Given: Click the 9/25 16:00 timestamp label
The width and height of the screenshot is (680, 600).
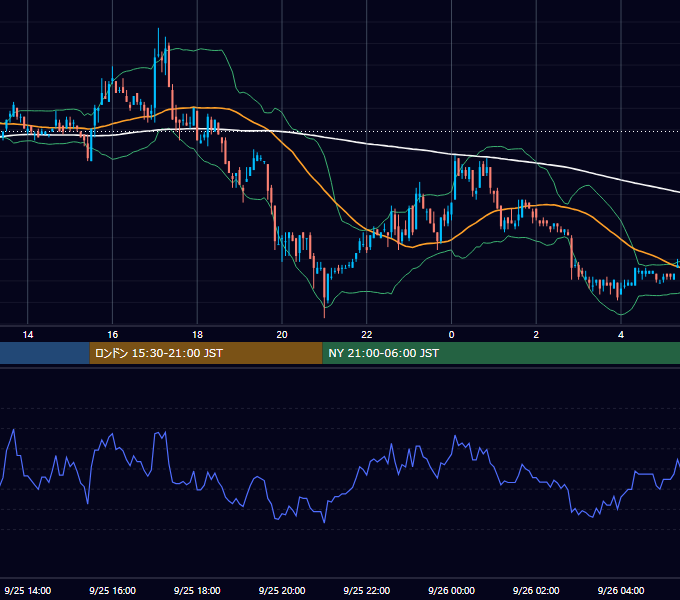Looking at the screenshot, I should [x=112, y=590].
